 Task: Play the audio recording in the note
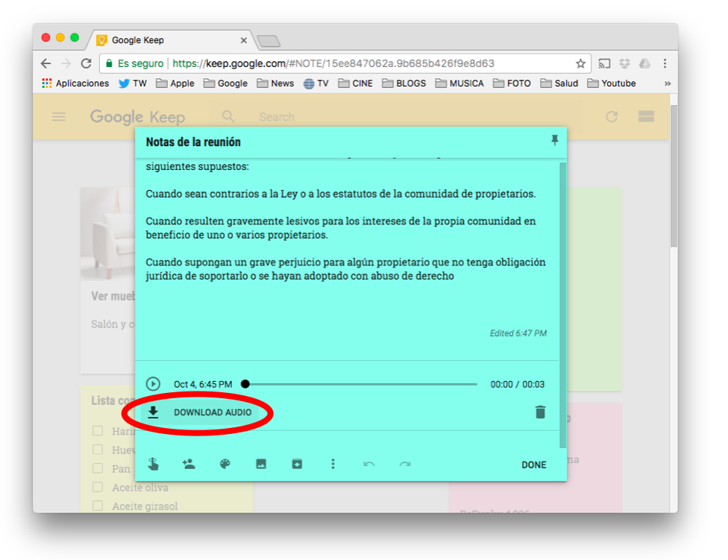(153, 384)
